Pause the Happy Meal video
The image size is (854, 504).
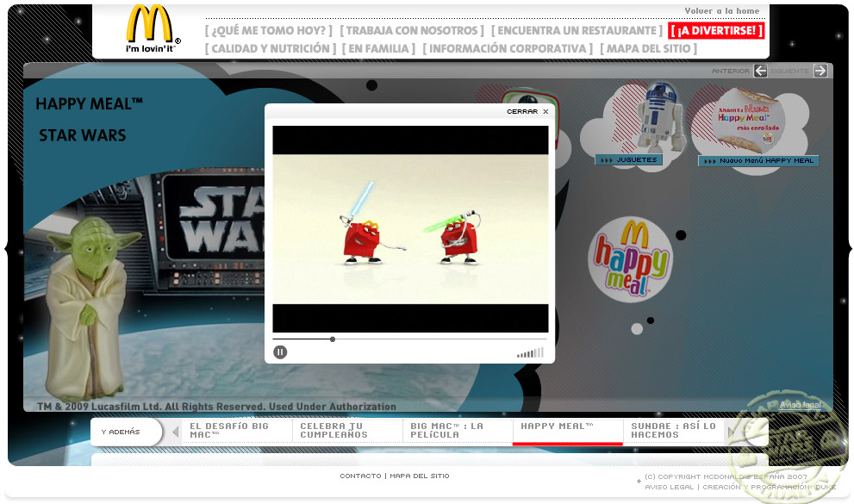coord(280,352)
